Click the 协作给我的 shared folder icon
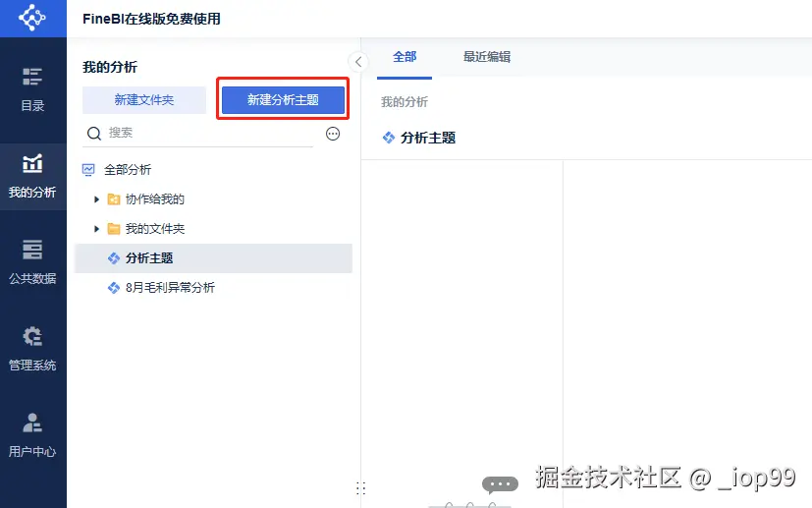Viewport: 812px width, 508px height. coord(114,199)
